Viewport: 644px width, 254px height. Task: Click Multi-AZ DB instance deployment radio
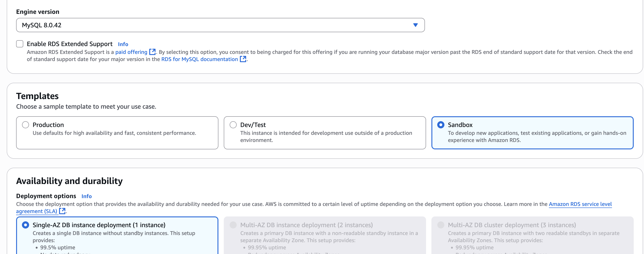[233, 225]
